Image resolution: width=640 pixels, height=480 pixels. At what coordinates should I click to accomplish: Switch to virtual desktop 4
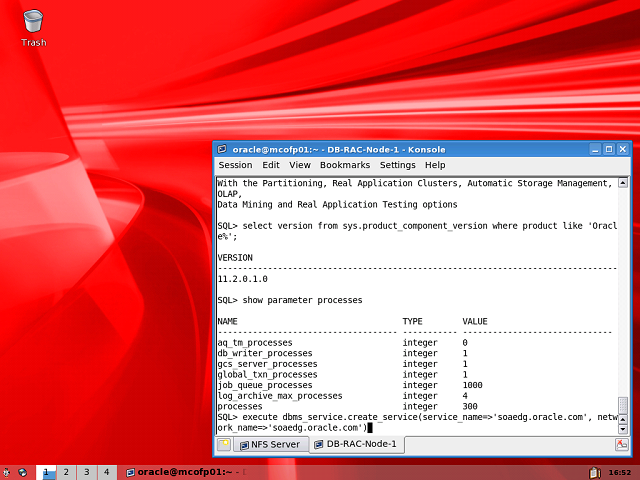pos(107,472)
